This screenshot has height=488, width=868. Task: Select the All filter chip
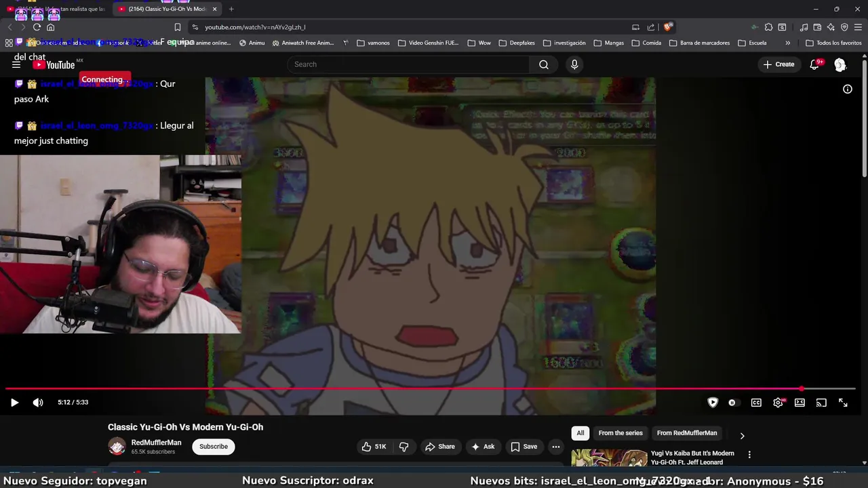pos(580,433)
